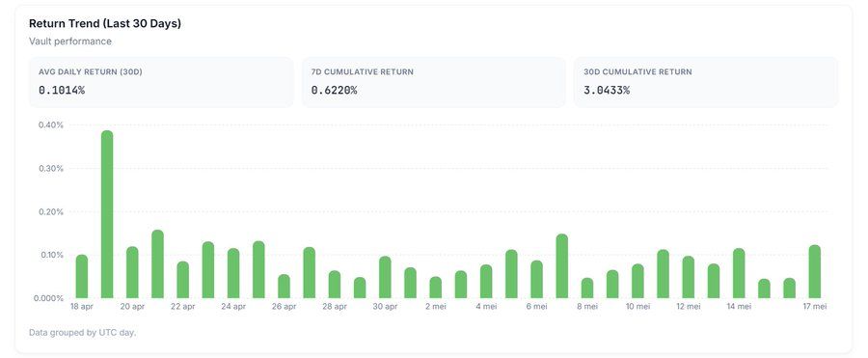This screenshot has width=868, height=358.
Task: Select the bar above the 10 mei label
Action: tap(637, 281)
